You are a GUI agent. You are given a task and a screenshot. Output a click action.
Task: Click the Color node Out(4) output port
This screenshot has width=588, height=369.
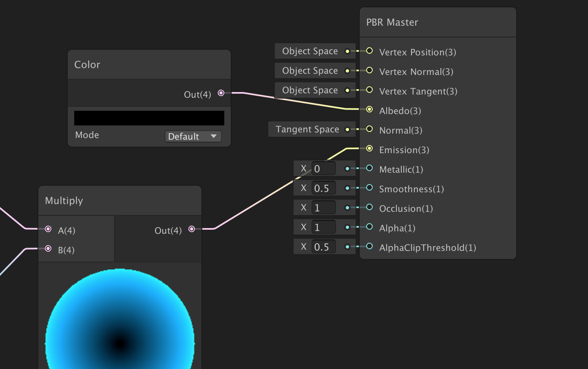[221, 93]
